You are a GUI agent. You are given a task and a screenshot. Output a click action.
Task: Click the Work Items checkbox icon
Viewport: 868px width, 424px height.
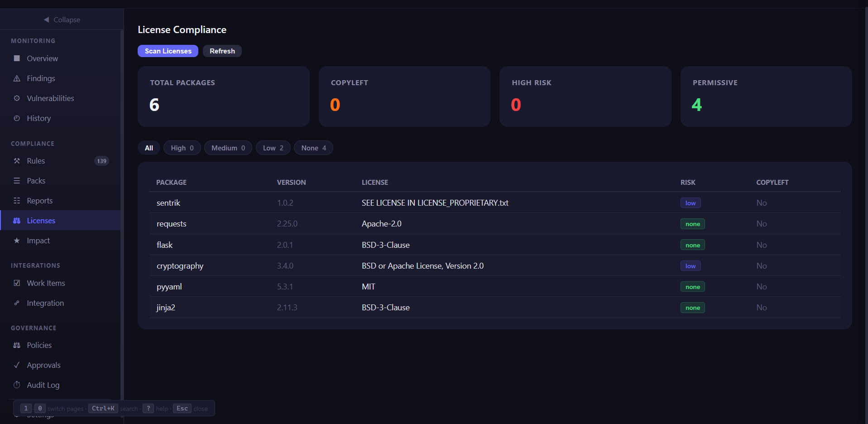click(17, 283)
